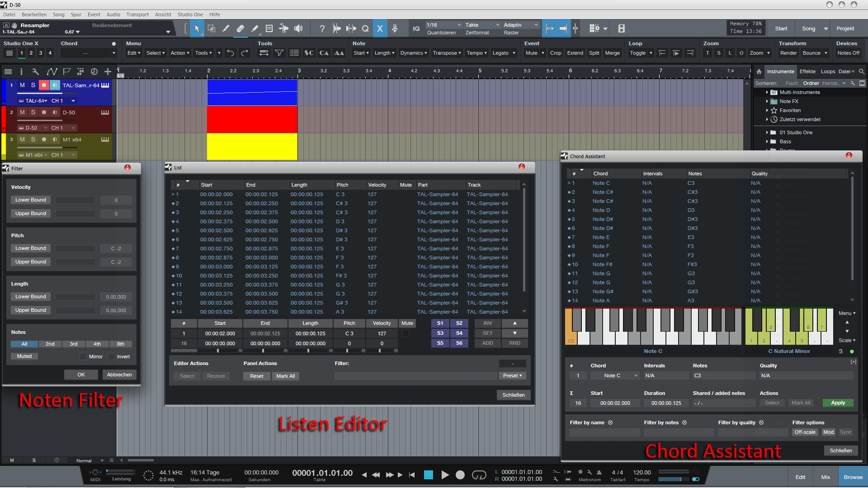Enable the Invert checkbox in Filter
This screenshot has height=488, width=868.
point(111,357)
